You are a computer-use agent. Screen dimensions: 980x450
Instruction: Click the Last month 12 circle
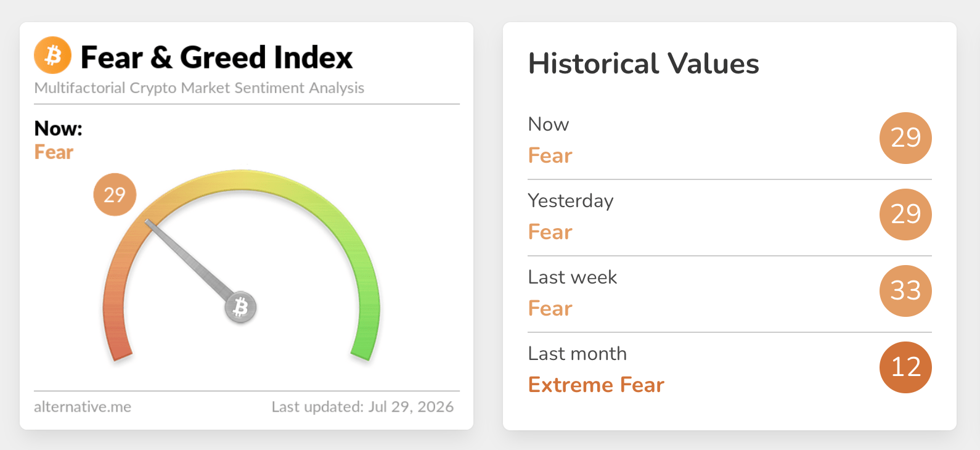[905, 367]
